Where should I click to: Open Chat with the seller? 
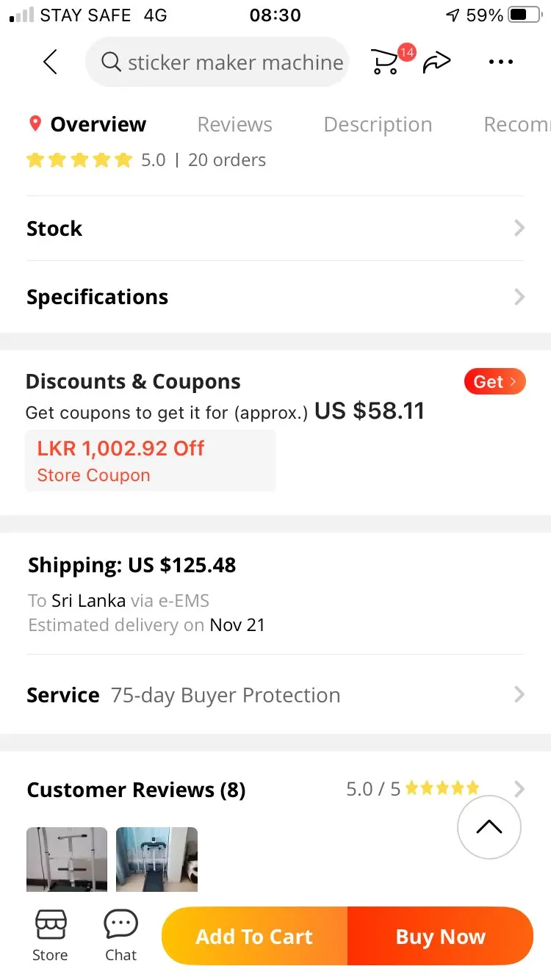point(120,935)
